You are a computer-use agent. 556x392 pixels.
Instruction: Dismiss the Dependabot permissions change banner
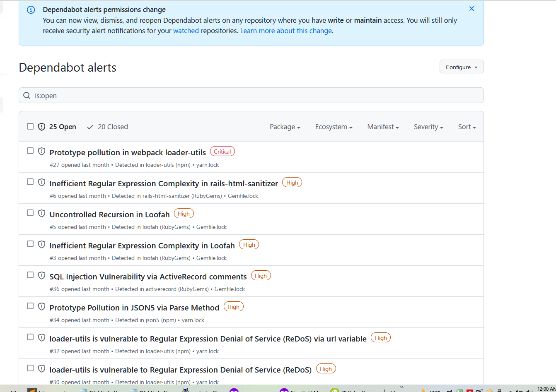(x=471, y=9)
